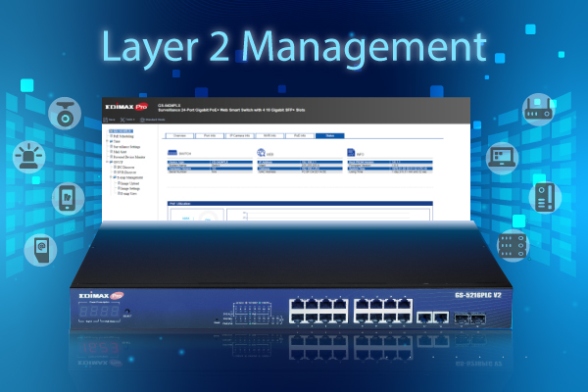588x392 pixels.
Task: Collapse the ONVIF node in the tree
Action: [x=108, y=162]
